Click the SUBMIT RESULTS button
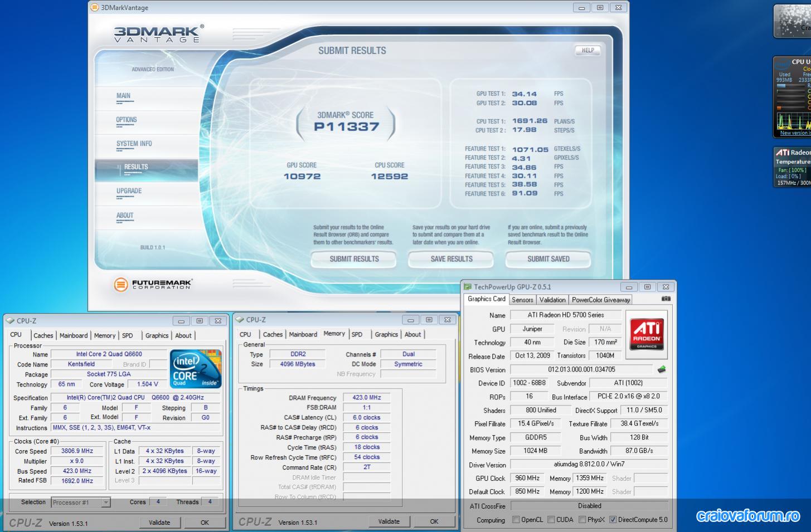 tap(354, 259)
